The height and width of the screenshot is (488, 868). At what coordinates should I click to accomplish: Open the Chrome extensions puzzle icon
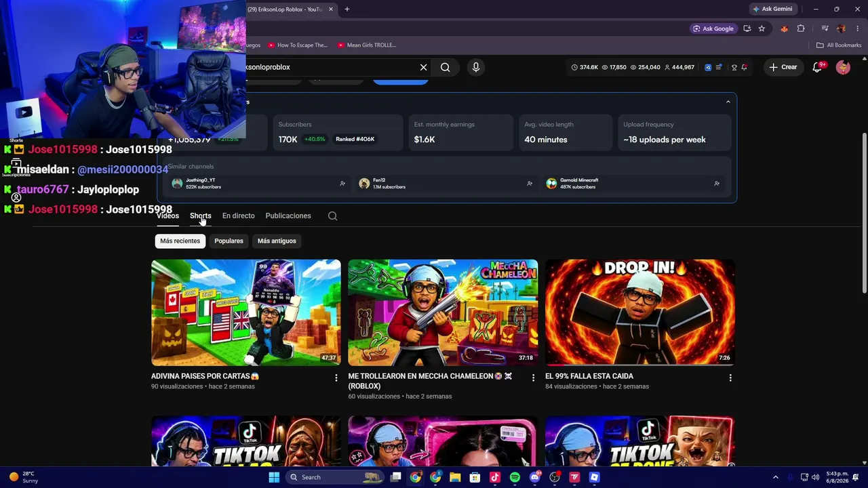(801, 28)
